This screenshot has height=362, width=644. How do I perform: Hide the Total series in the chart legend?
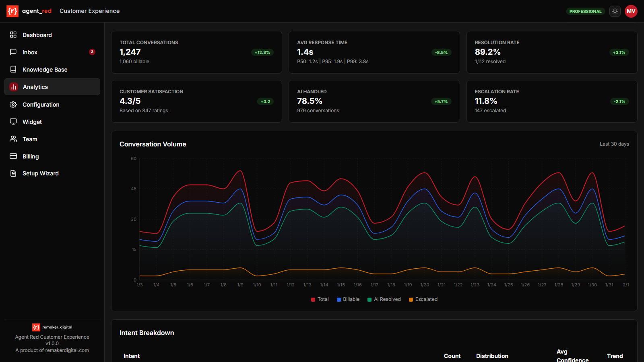(x=320, y=299)
